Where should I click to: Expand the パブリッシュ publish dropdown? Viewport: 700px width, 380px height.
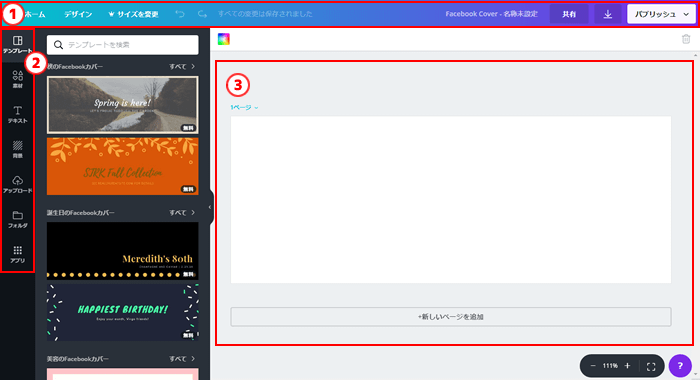point(661,14)
